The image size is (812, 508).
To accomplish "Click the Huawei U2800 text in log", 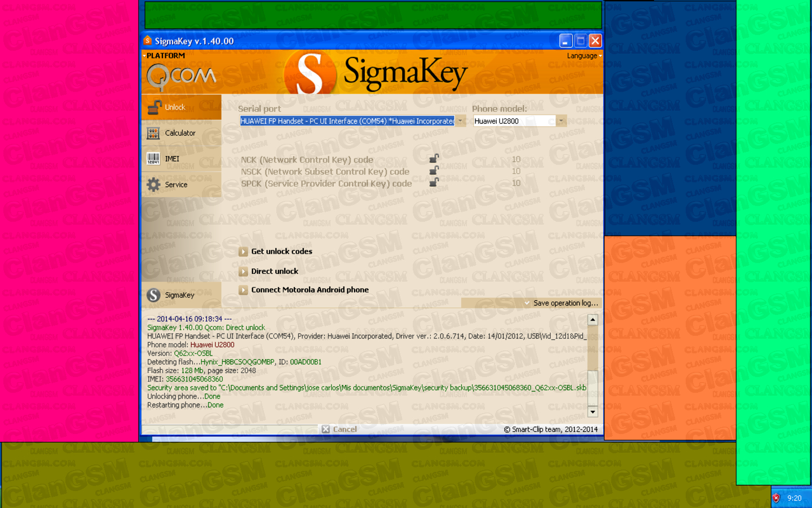I will coord(212,345).
